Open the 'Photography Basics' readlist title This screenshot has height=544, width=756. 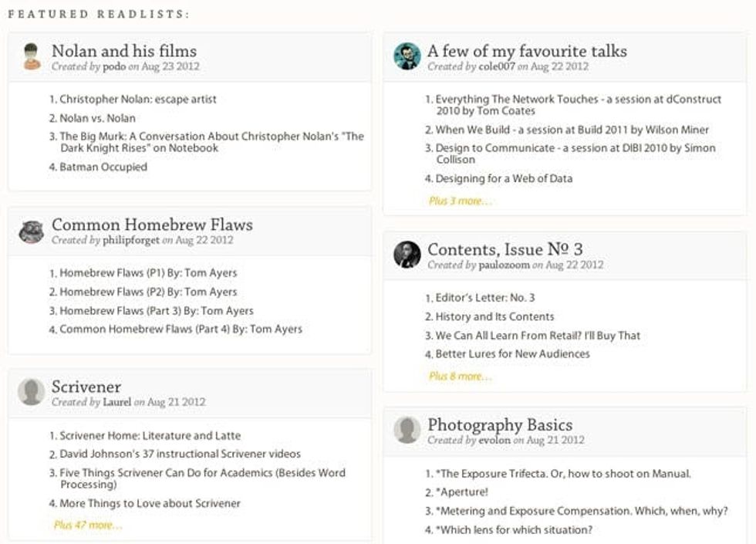click(x=500, y=424)
